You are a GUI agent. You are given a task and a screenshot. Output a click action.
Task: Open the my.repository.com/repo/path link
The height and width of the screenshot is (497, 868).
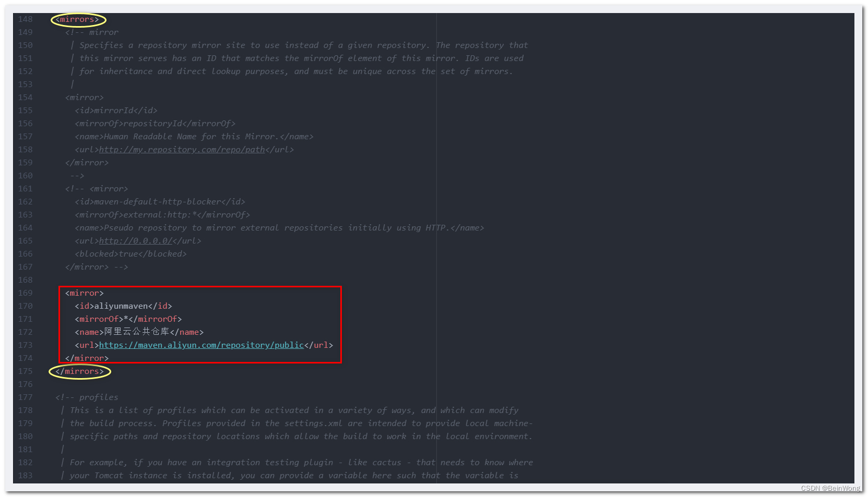click(182, 150)
